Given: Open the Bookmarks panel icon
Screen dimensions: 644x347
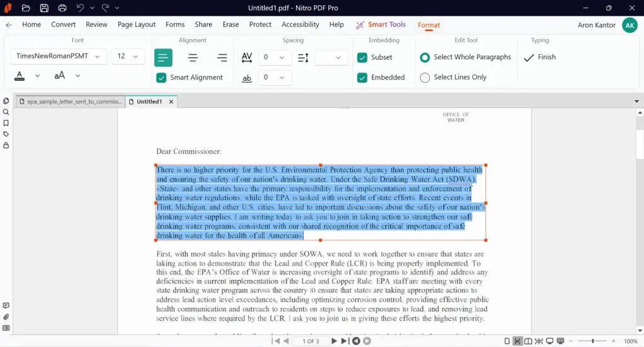Looking at the screenshot, I should [x=6, y=123].
